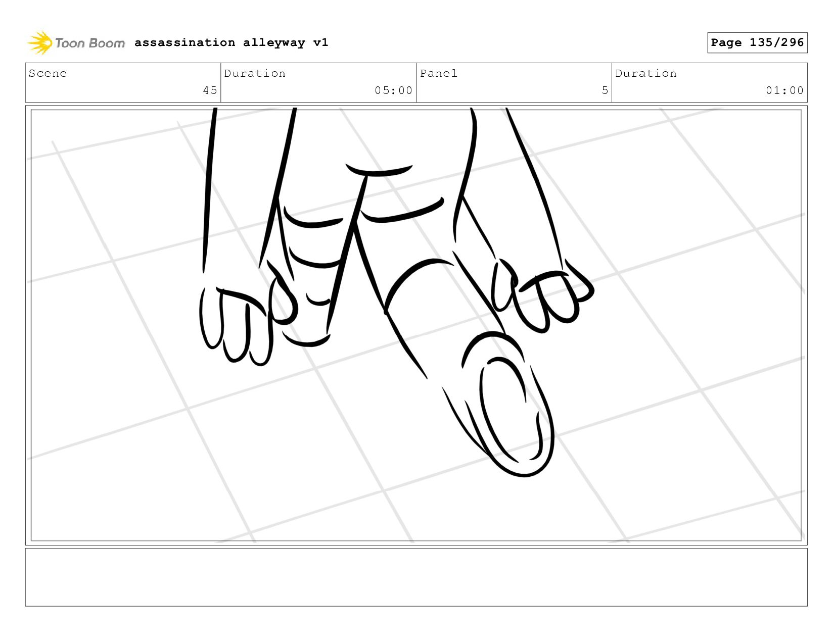Click the 'Panel' header label

point(439,73)
